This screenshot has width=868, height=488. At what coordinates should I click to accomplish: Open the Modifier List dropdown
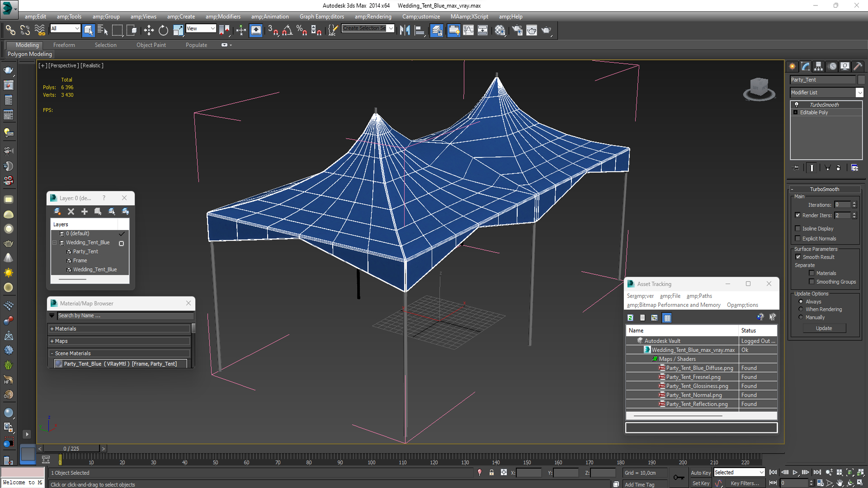859,93
